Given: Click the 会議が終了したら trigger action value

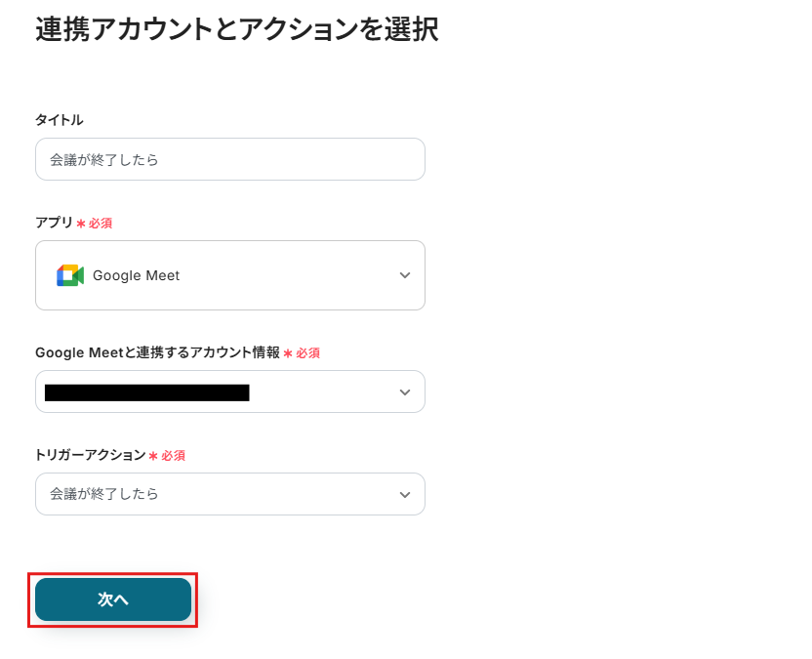Looking at the screenshot, I should pos(104,494).
